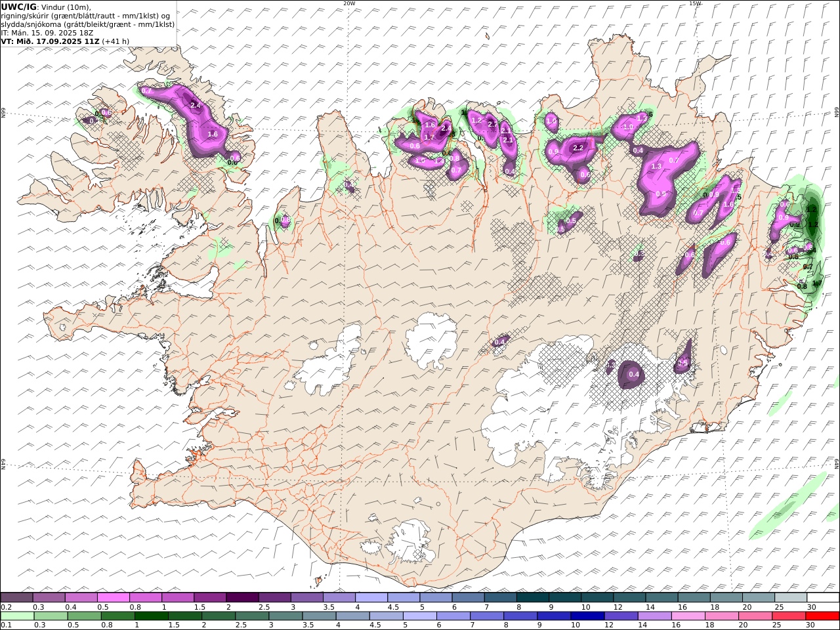
Task: Pick the bright pink 0.5–0.8 swatch, upper scale
Action: pos(113,597)
